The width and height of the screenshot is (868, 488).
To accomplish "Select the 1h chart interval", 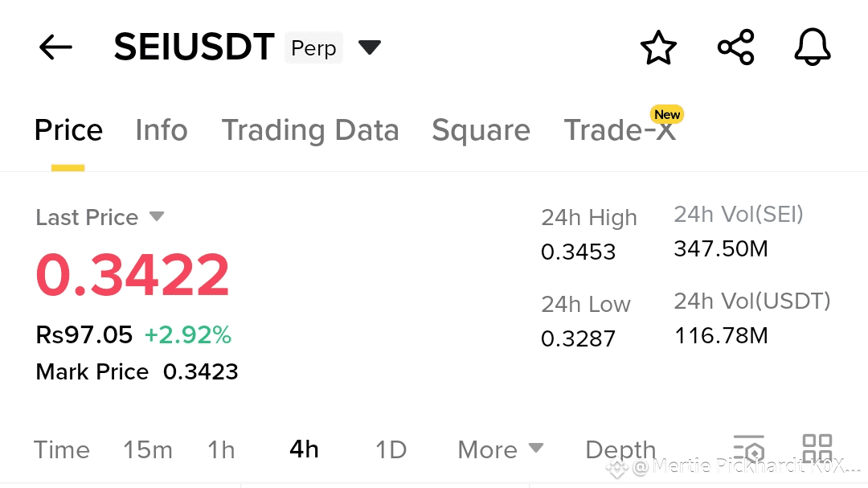I will point(221,449).
